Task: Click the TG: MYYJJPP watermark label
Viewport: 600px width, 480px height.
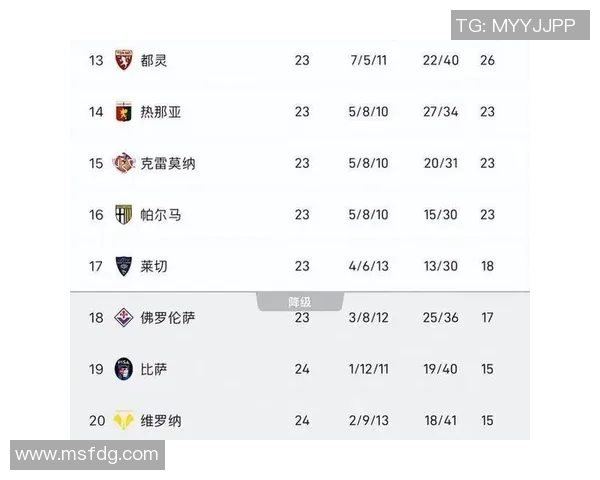Action: coord(515,26)
